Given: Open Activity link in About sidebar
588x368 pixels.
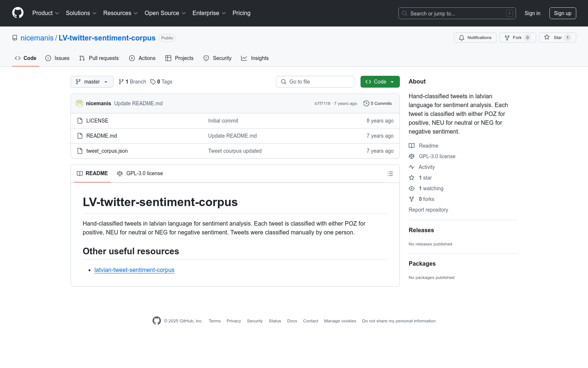Looking at the screenshot, I should (x=422, y=167).
